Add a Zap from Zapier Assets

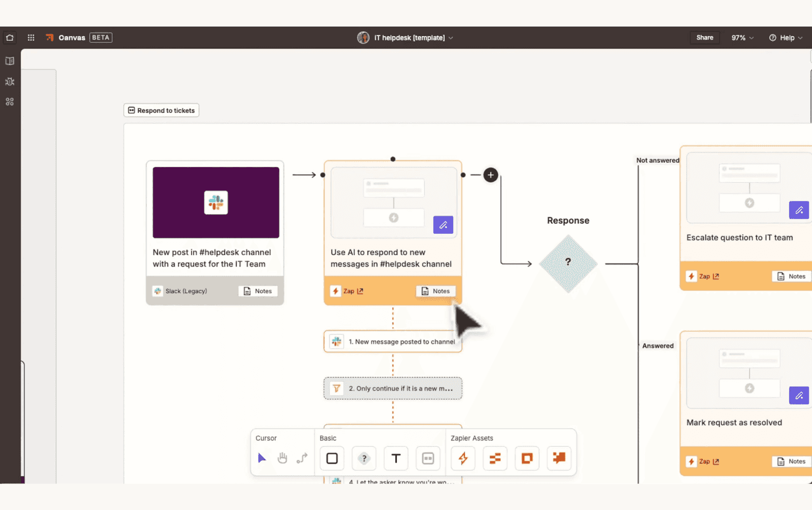coord(462,458)
